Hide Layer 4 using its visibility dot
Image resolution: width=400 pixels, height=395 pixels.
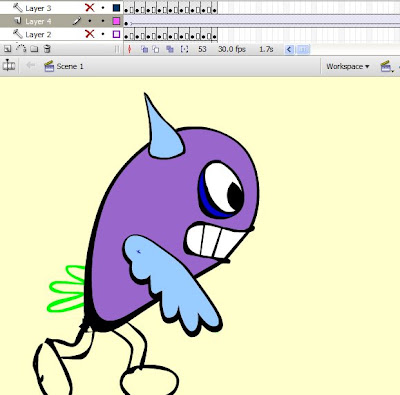(x=89, y=21)
